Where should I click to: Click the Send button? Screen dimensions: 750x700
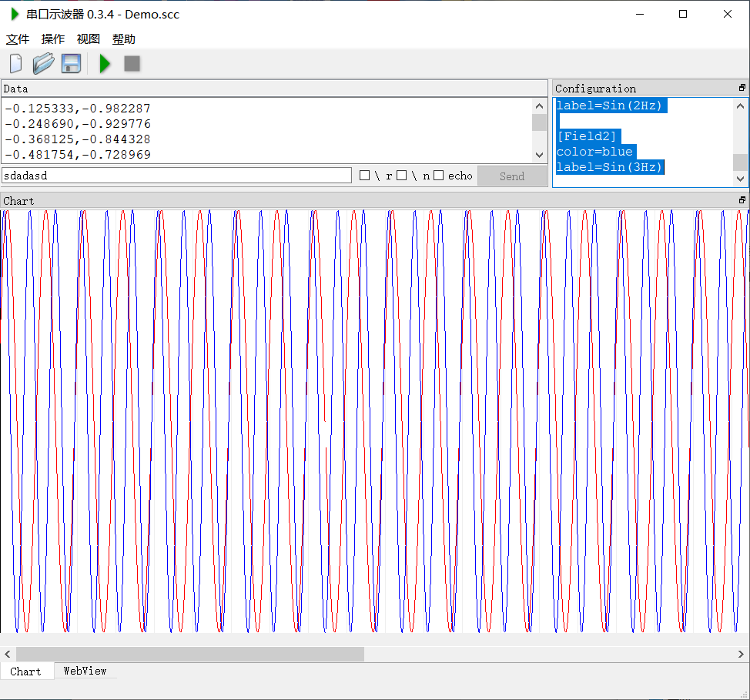(x=512, y=176)
